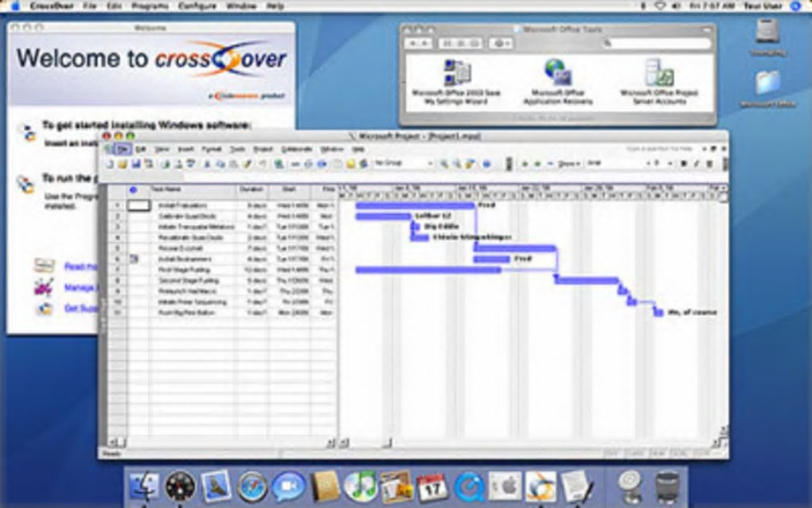Toggle Underline formatting in Project toolbar
The image size is (812, 508).
tap(709, 164)
